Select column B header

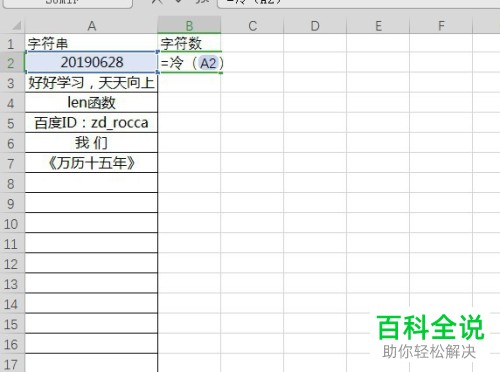point(189,26)
